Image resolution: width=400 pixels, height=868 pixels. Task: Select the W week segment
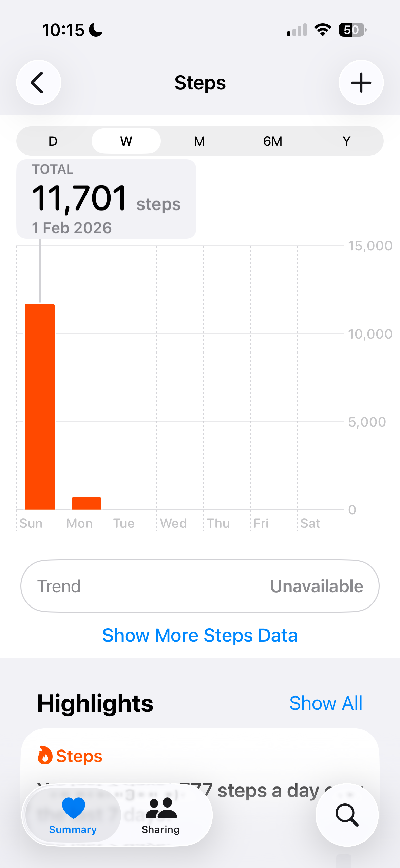point(126,141)
